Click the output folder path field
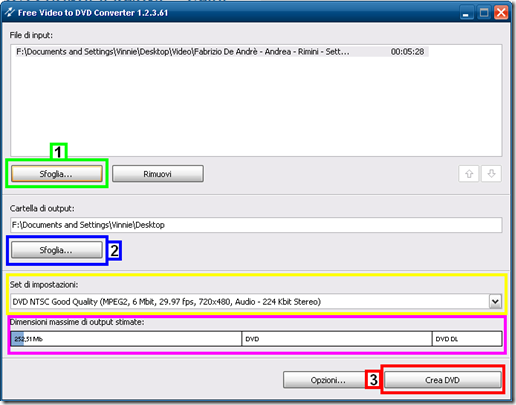This screenshot has height=405, width=516. point(256,225)
